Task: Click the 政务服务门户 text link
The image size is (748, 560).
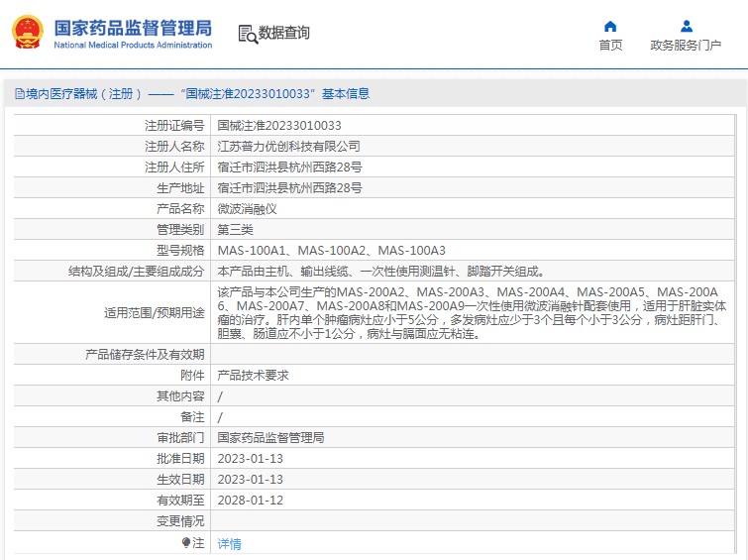Action: pos(686,45)
